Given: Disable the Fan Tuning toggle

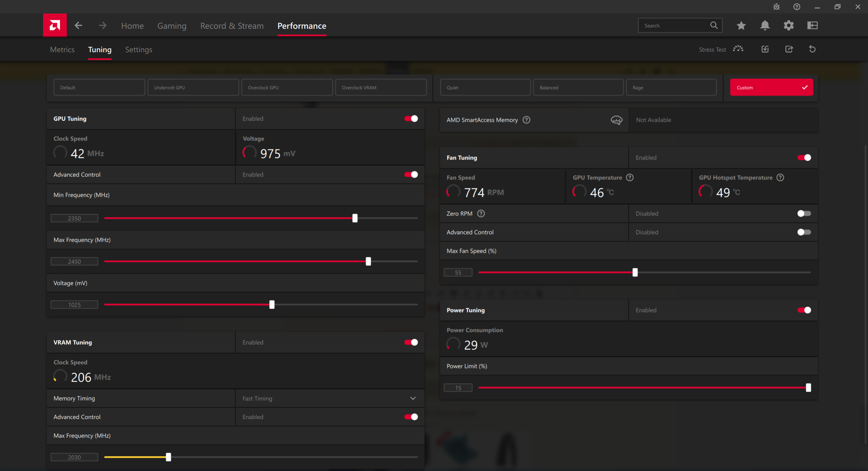Looking at the screenshot, I should [804, 158].
